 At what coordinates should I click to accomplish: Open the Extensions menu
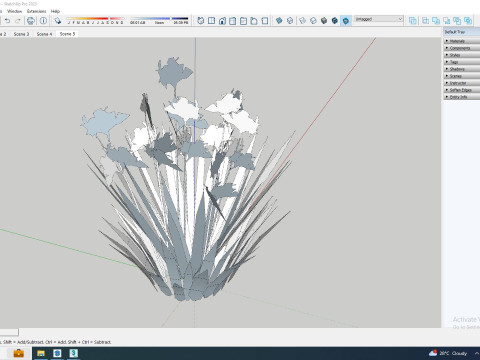[36, 11]
